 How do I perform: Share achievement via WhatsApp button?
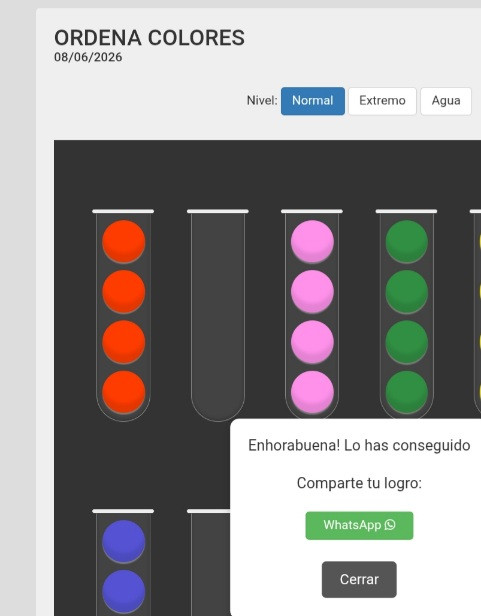click(359, 525)
